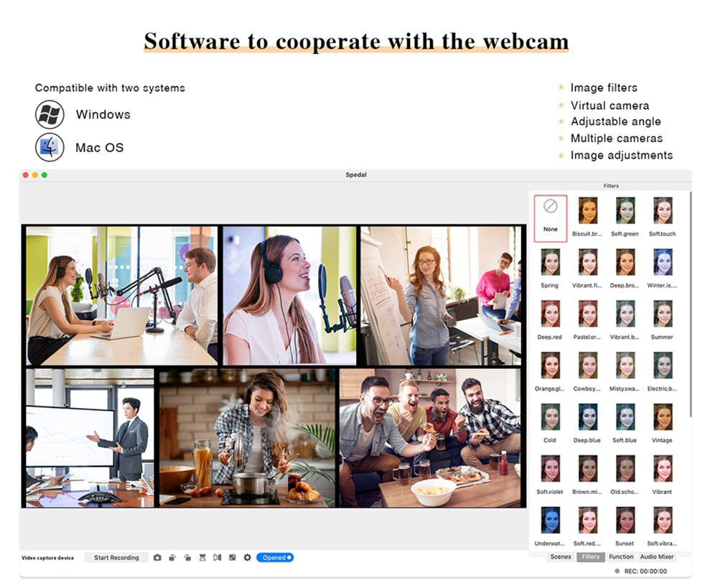The width and height of the screenshot is (718, 588).
Task: Click the camera snapshot icon
Action: (157, 558)
